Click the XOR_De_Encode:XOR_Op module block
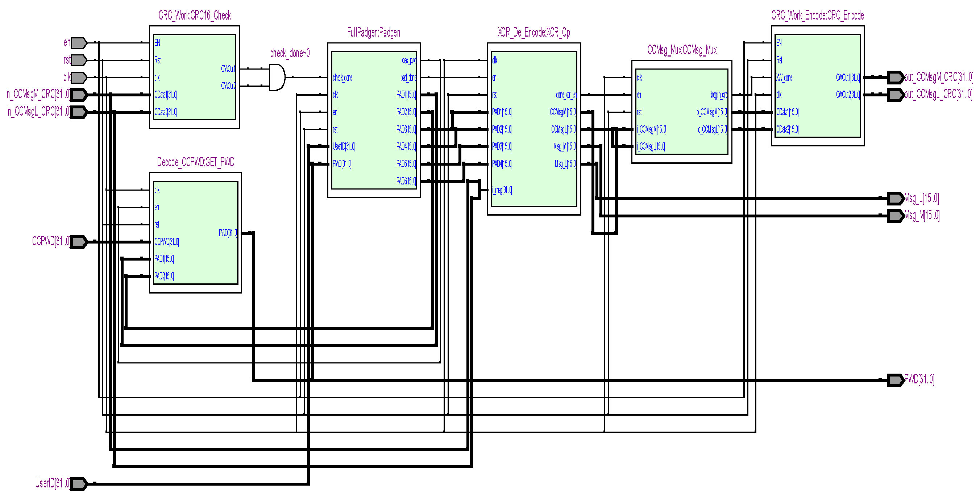This screenshot has height=499, width=980. point(534,129)
